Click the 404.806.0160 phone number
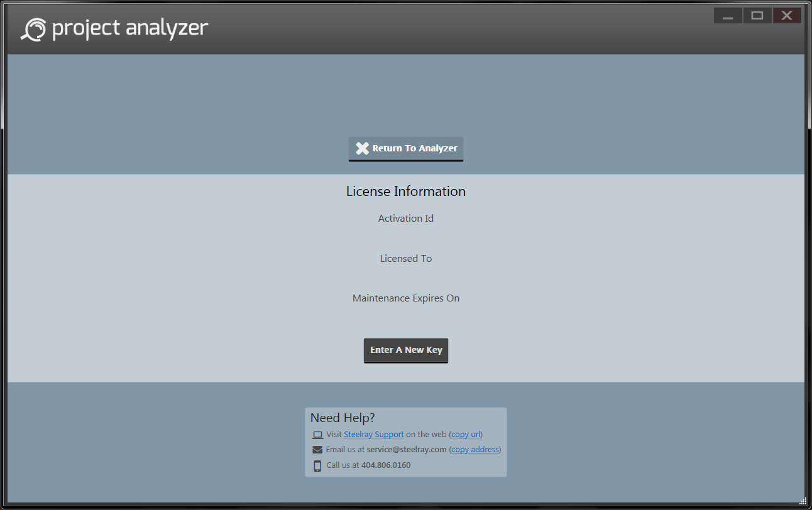 pyautogui.click(x=386, y=465)
